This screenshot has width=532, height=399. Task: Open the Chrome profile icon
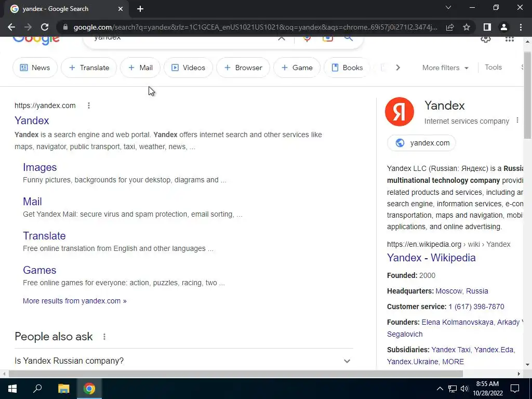pyautogui.click(x=504, y=27)
